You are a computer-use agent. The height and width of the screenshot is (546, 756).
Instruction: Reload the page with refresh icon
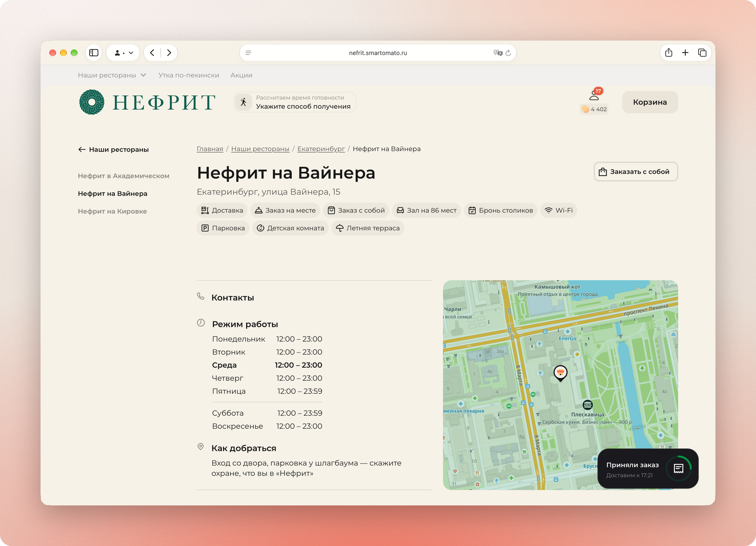pos(508,53)
